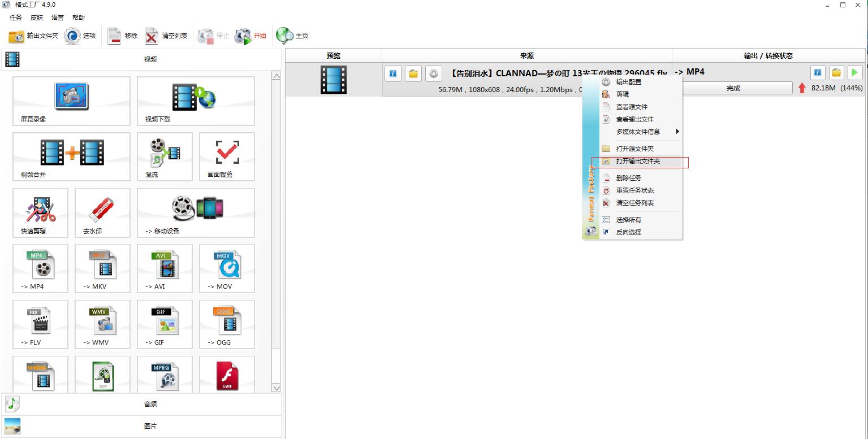Open the 皮肤 menu

tap(36, 18)
